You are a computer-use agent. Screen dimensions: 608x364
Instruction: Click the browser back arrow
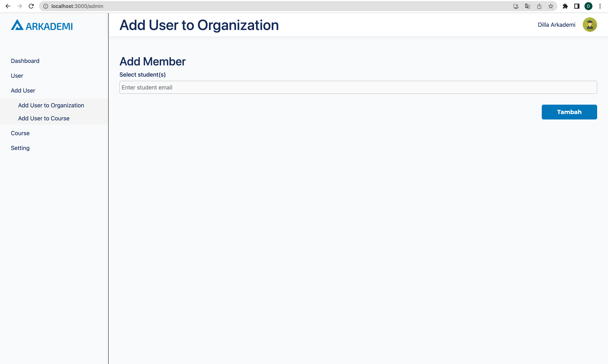click(8, 6)
